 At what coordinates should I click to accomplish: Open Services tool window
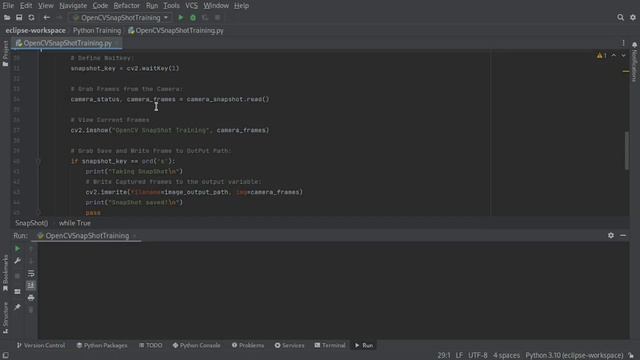(289, 345)
